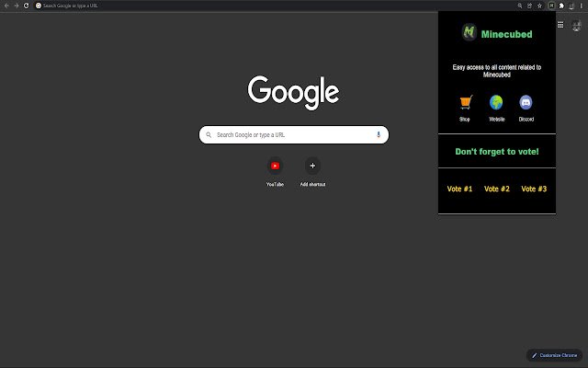Click the "Easy access to all content" description
This screenshot has width=588, height=368.
click(x=497, y=71)
